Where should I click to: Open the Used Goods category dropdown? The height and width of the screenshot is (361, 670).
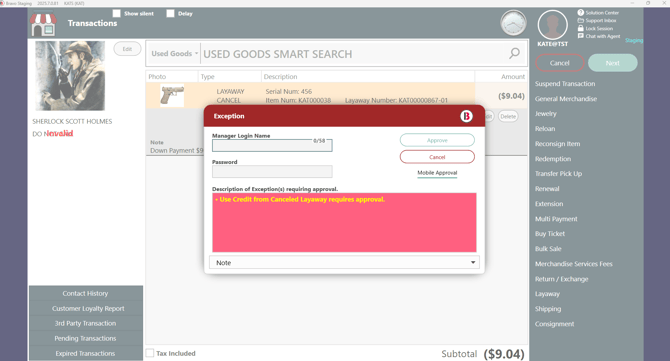point(174,53)
